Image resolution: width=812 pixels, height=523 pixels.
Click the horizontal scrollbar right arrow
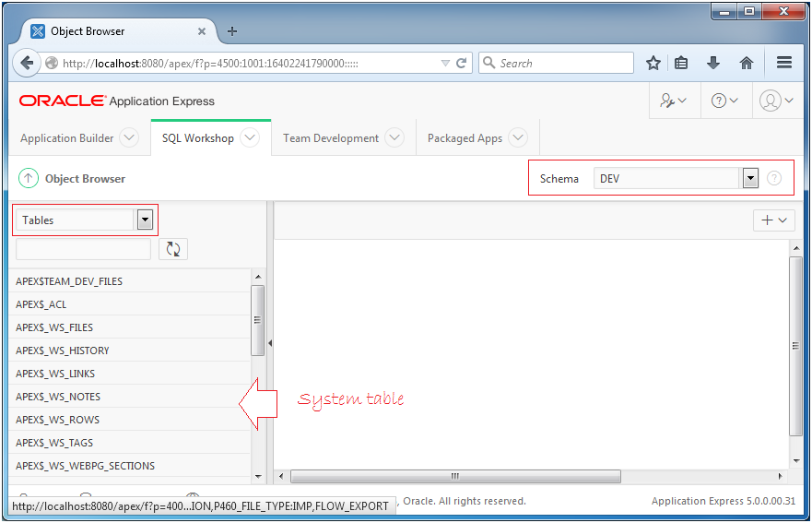[780, 476]
